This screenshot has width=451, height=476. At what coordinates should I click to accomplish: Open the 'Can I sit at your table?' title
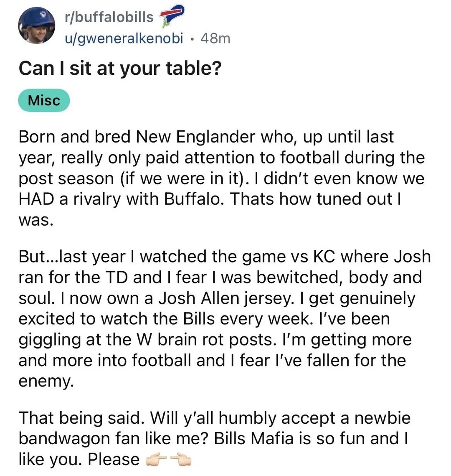[x=120, y=69]
